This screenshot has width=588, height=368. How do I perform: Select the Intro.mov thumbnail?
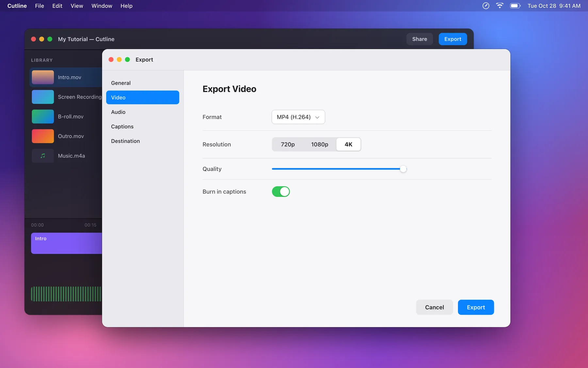point(43,77)
